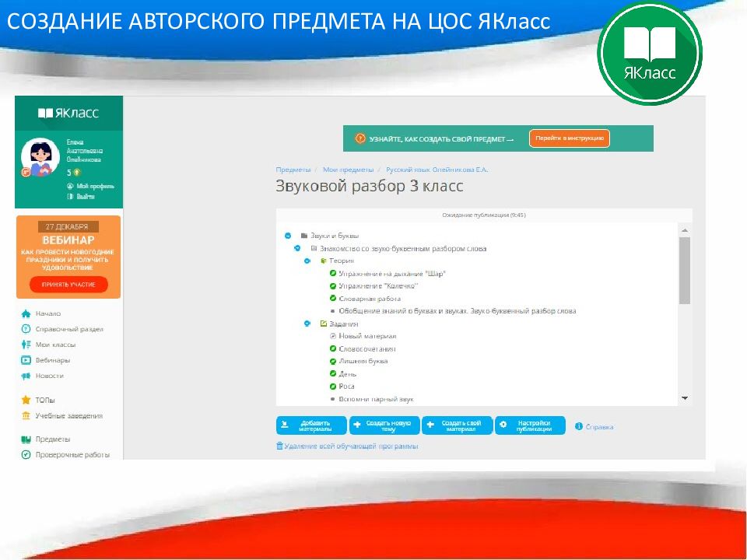
Task: Select the Роса task
Action: (346, 387)
